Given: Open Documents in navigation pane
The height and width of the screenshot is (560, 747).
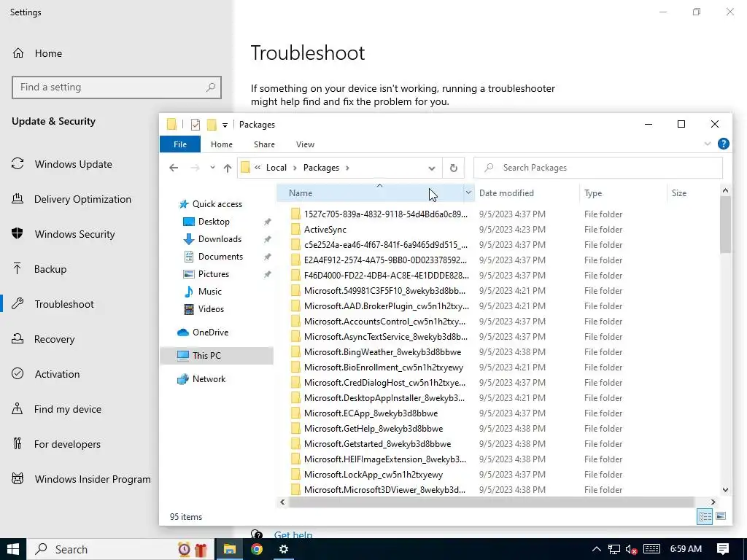Looking at the screenshot, I should (220, 256).
